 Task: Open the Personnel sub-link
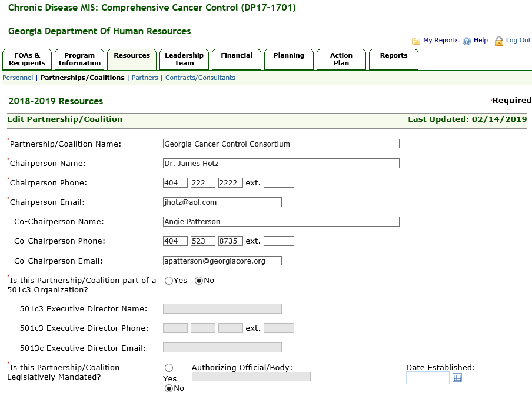(x=18, y=78)
